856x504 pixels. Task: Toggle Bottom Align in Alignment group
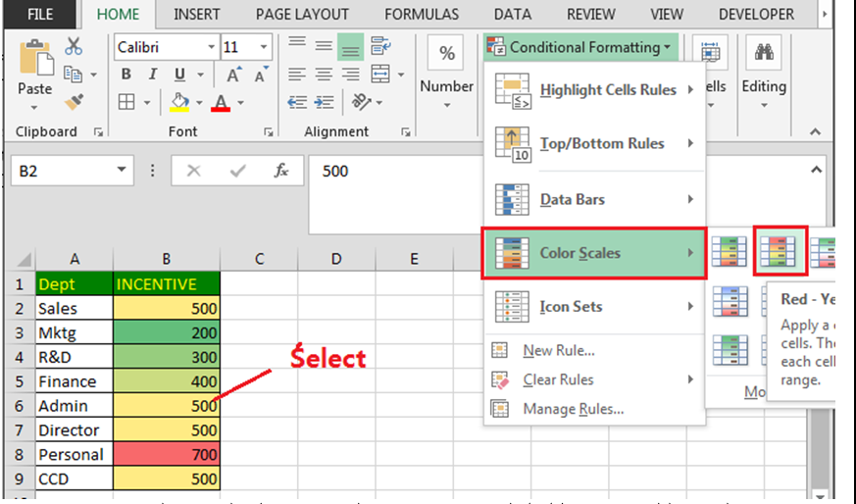(x=350, y=47)
